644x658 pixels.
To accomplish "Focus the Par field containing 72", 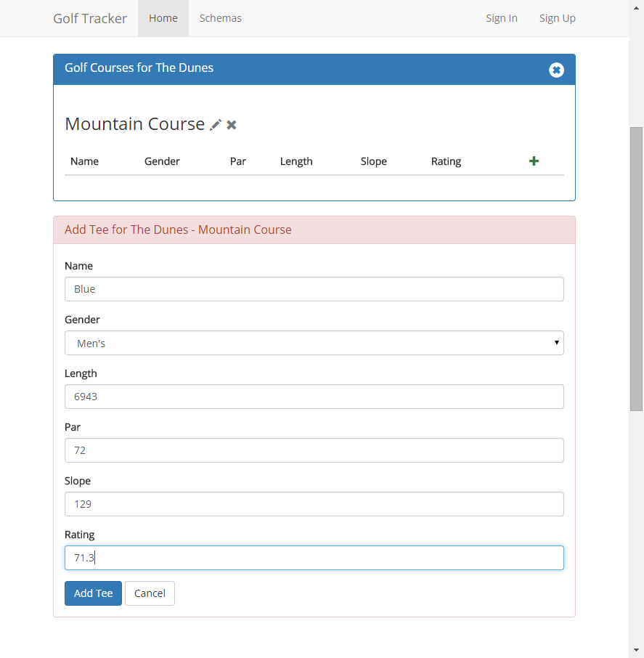I will (x=314, y=450).
